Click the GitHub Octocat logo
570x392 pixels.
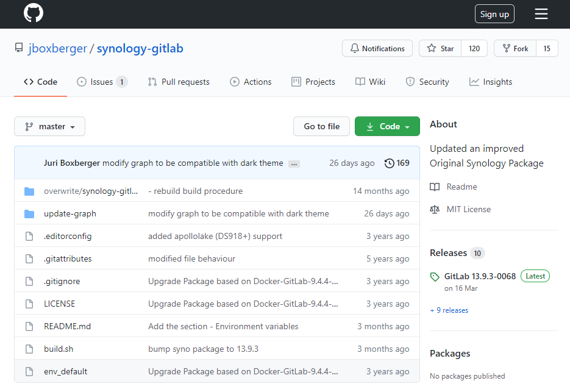(34, 13)
